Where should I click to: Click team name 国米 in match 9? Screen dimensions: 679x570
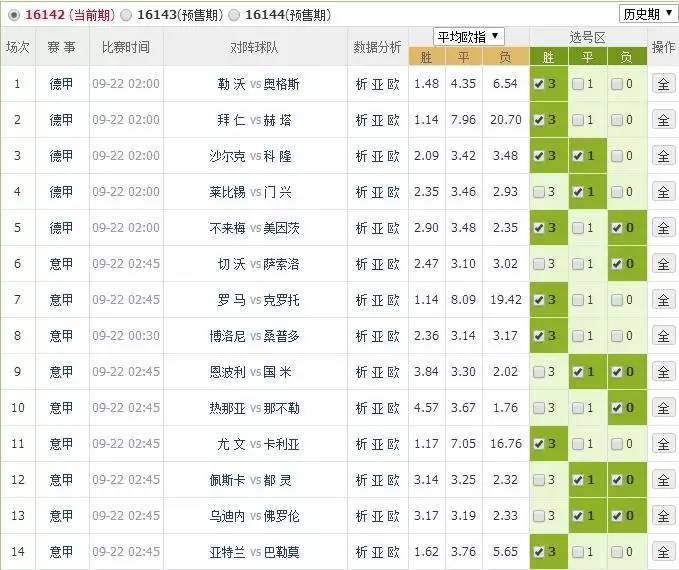[278, 372]
